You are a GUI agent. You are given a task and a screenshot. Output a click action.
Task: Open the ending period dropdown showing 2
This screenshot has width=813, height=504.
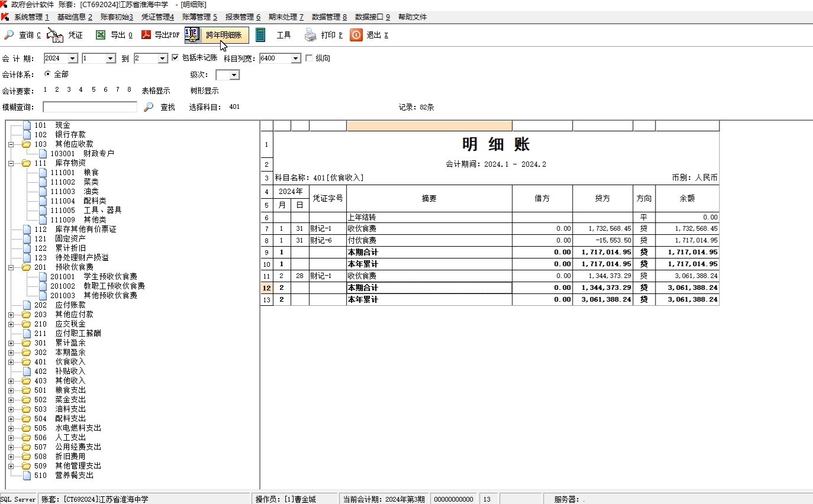click(163, 59)
